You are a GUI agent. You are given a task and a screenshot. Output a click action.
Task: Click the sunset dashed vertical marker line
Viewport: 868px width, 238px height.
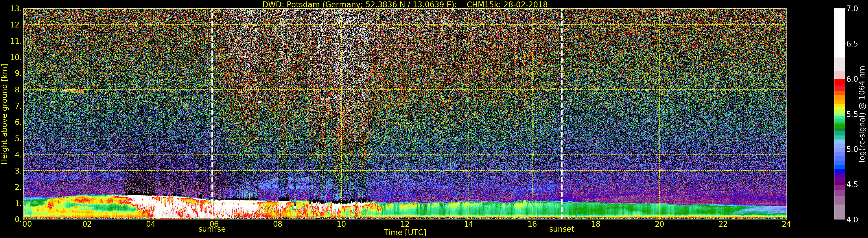tap(562, 114)
